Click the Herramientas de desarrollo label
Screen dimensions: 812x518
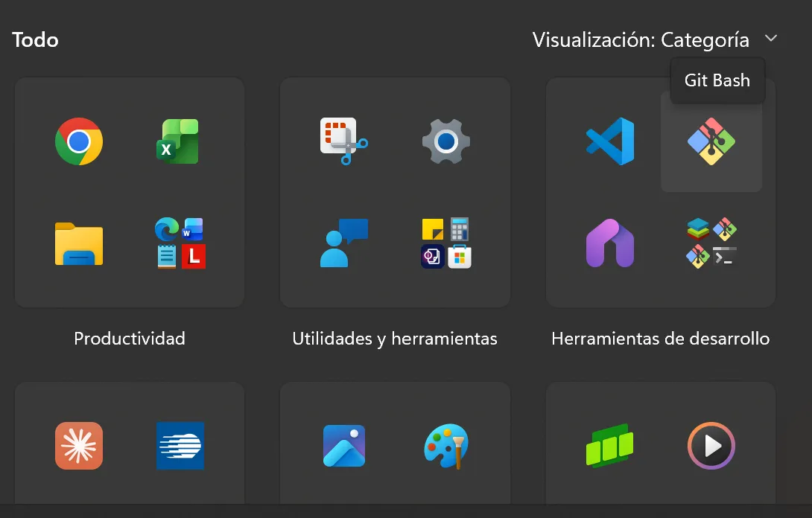[x=660, y=339]
